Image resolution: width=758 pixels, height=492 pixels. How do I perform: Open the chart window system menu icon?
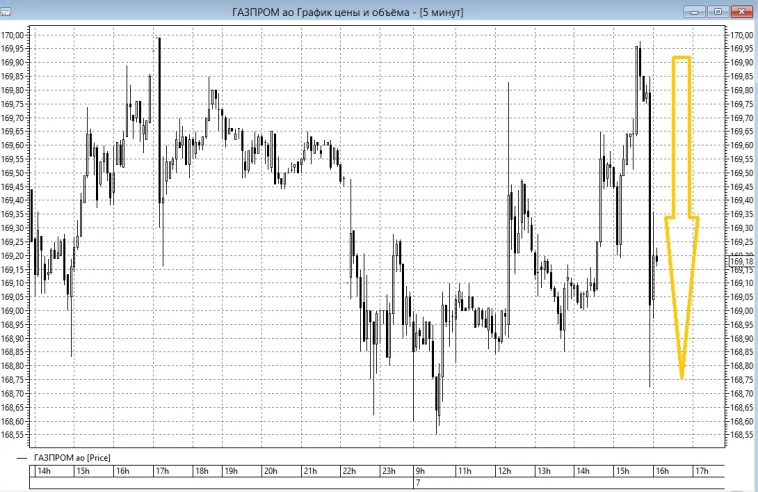5,11
